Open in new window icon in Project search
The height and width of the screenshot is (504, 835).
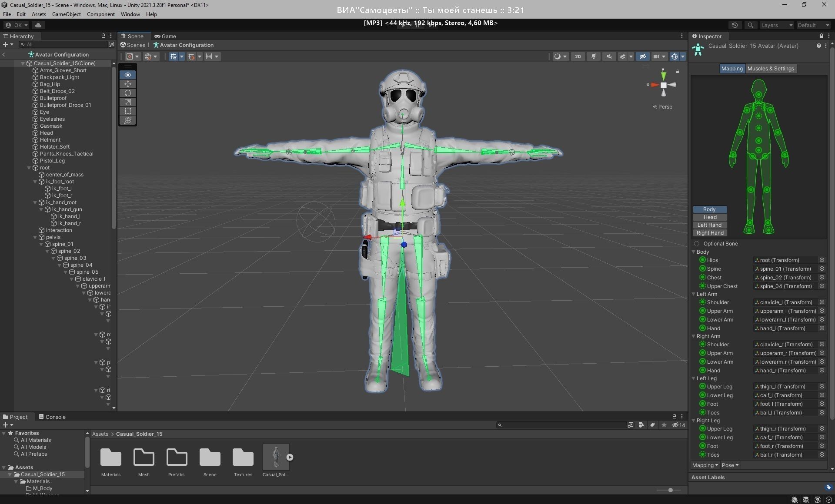pyautogui.click(x=631, y=425)
